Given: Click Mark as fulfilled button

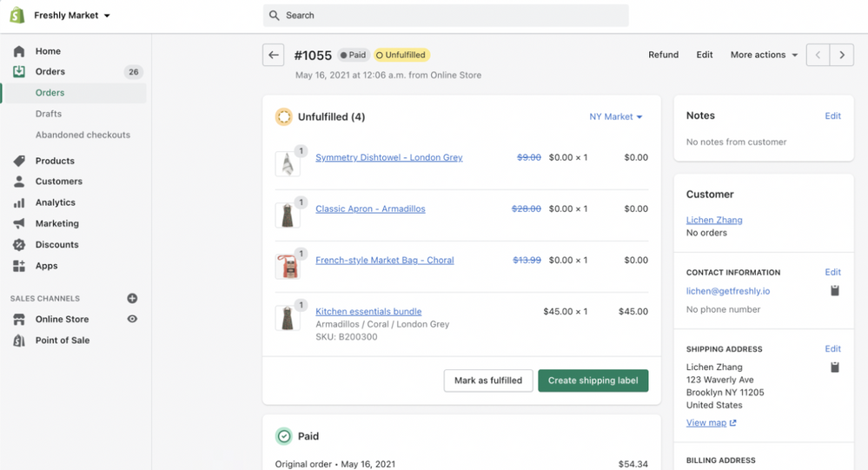Looking at the screenshot, I should (x=487, y=381).
